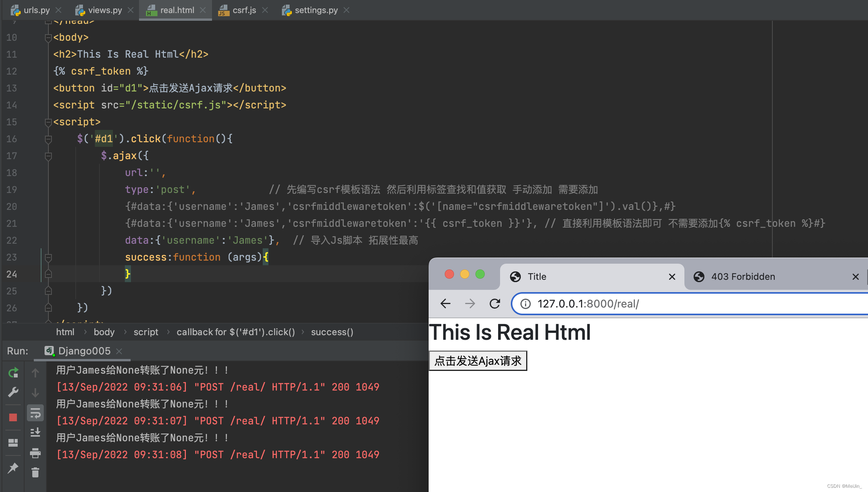Switch to the Title browser tab

point(592,277)
